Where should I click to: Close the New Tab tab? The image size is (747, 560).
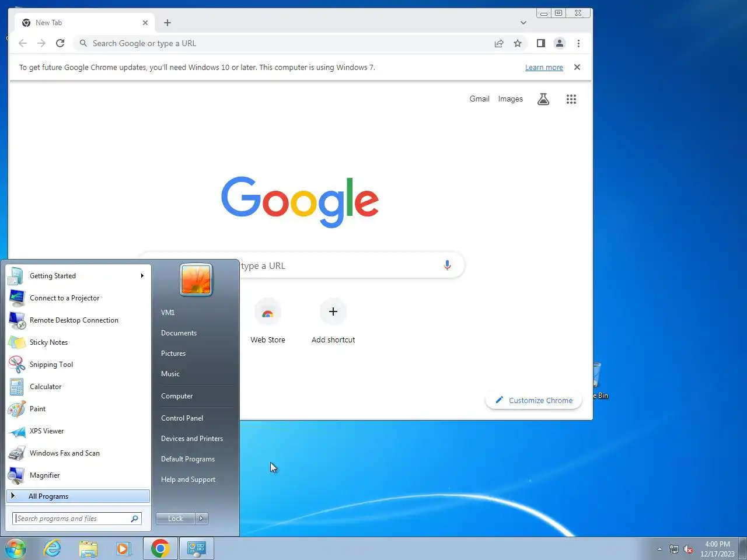pos(145,23)
